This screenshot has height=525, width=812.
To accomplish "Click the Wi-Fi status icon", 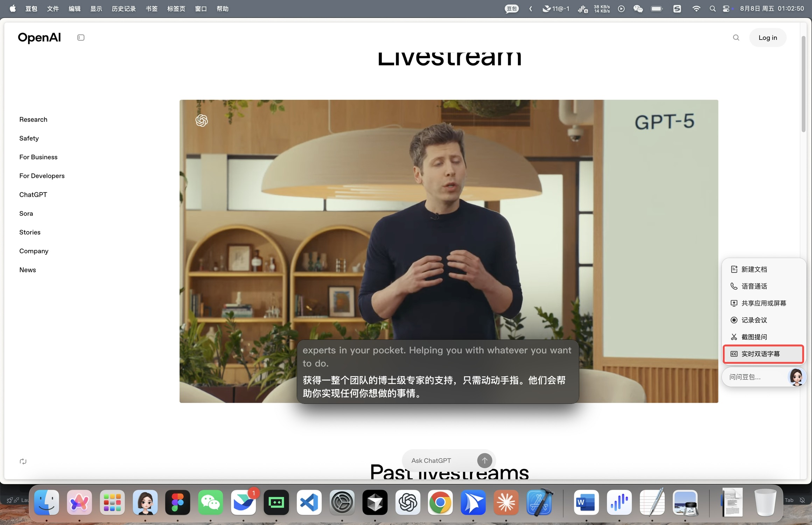I will pyautogui.click(x=696, y=9).
